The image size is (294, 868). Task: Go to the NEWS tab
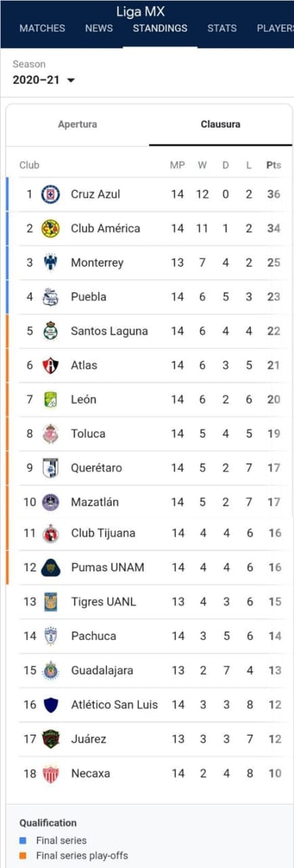tap(99, 28)
